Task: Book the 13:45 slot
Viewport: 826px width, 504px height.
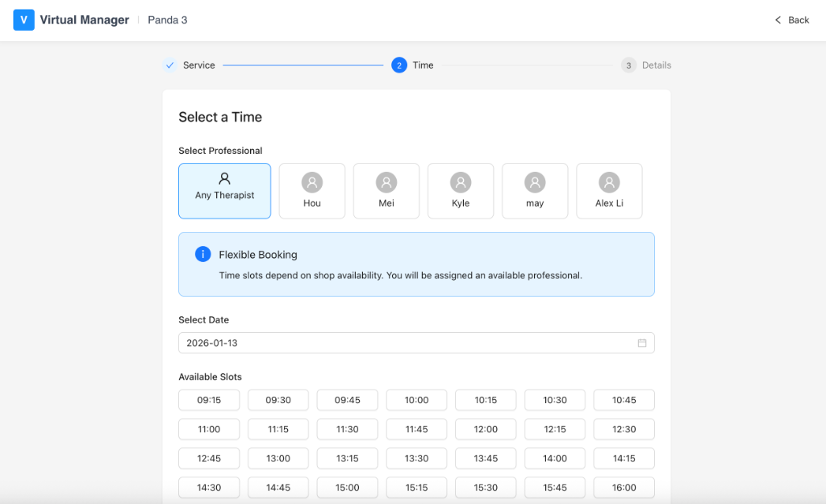Action: point(486,458)
